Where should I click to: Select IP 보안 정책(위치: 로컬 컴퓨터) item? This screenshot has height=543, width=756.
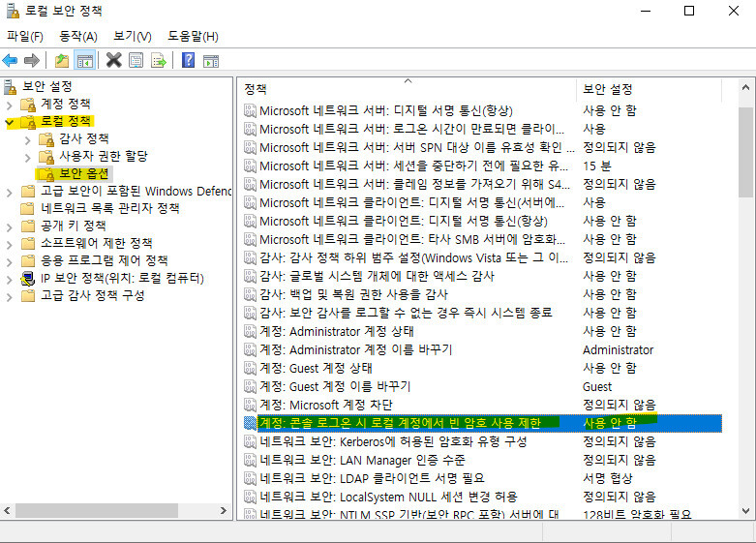123,278
